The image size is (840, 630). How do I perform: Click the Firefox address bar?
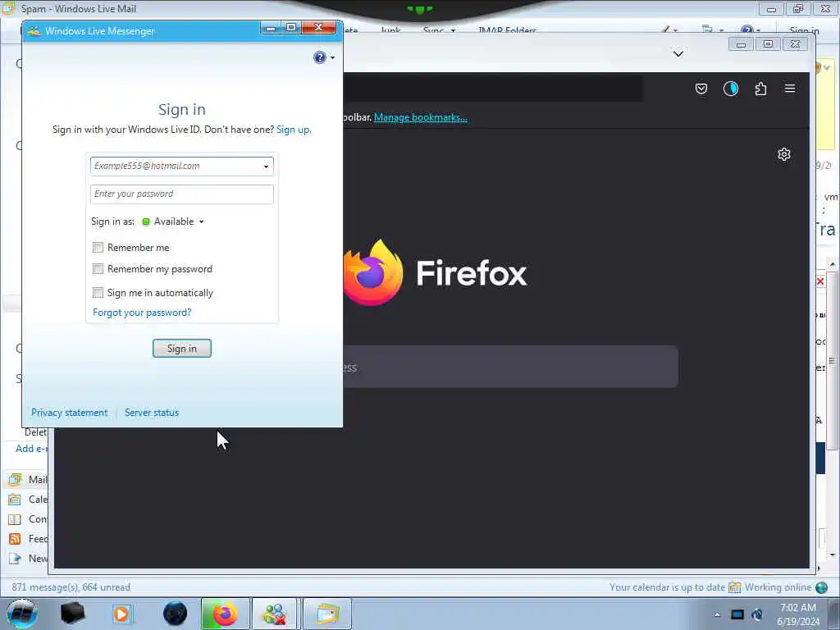[x=493, y=89]
